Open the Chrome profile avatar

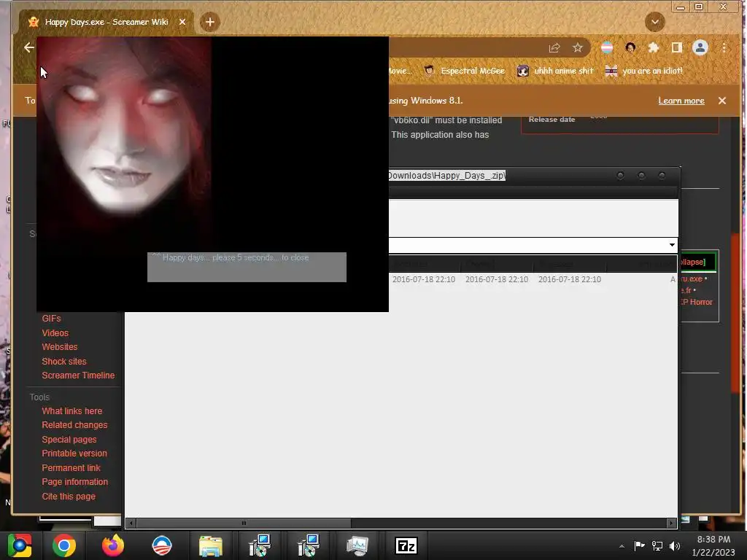click(x=700, y=47)
